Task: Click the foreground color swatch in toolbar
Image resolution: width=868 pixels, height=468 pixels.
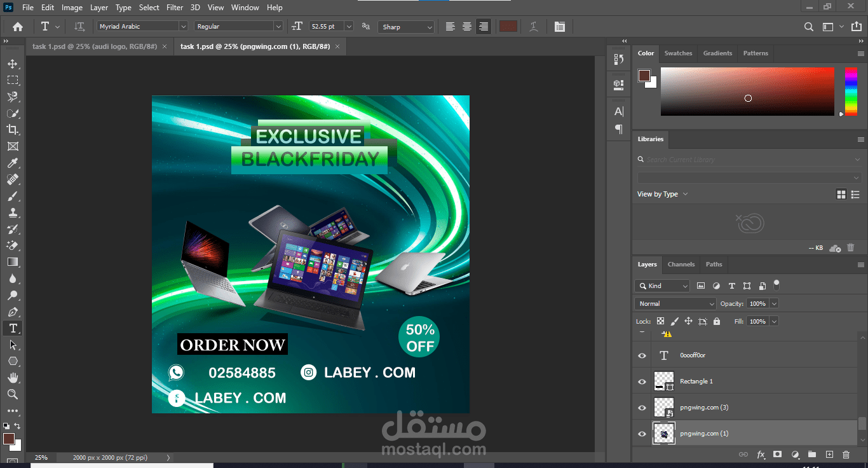Action: (x=8, y=439)
